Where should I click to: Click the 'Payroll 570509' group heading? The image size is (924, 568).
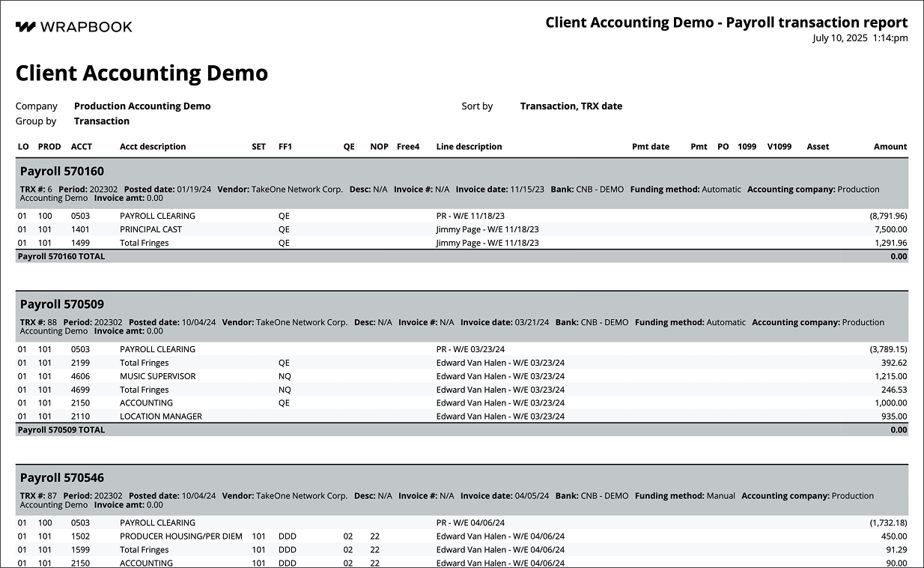[x=62, y=304]
